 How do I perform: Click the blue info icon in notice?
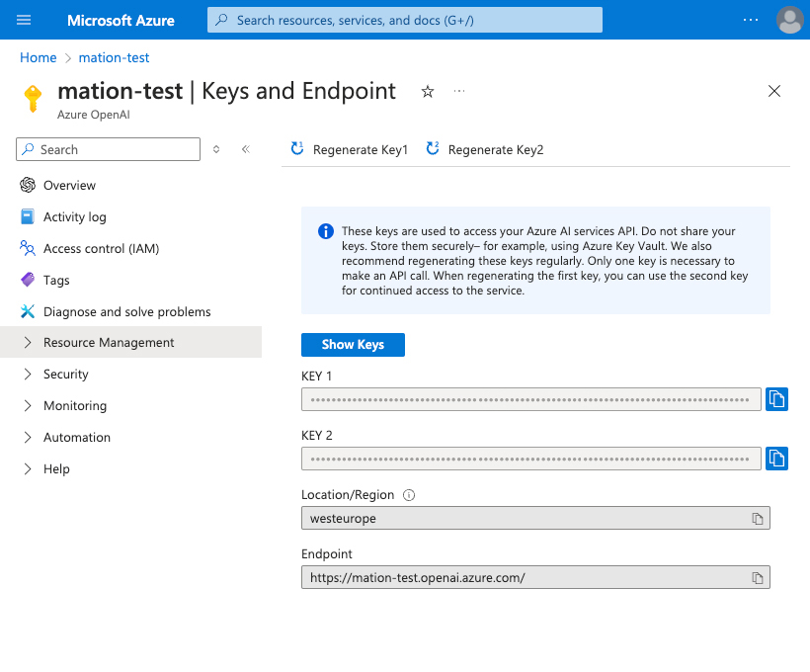pyautogui.click(x=325, y=231)
